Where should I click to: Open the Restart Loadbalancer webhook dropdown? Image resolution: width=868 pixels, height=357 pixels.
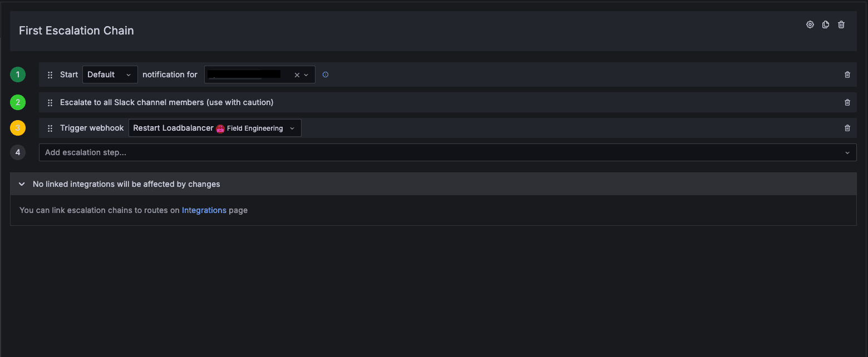[x=215, y=128]
